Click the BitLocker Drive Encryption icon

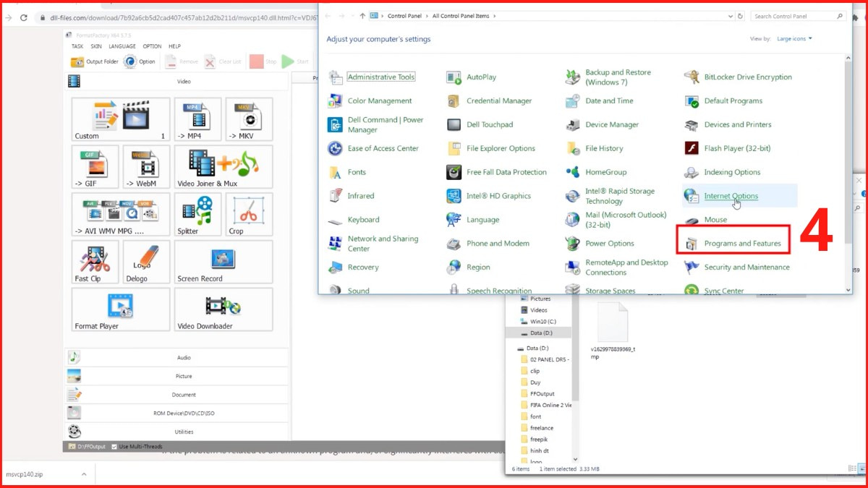coord(692,77)
